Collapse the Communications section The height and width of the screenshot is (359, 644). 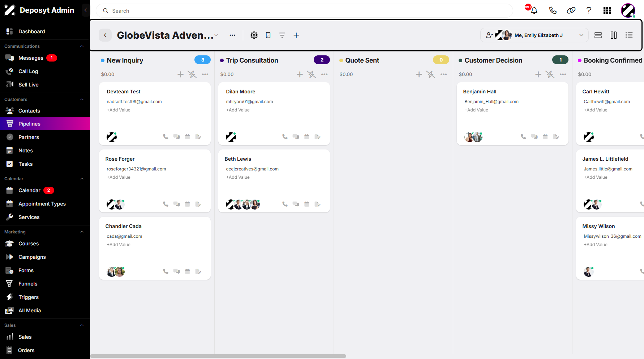point(82,46)
